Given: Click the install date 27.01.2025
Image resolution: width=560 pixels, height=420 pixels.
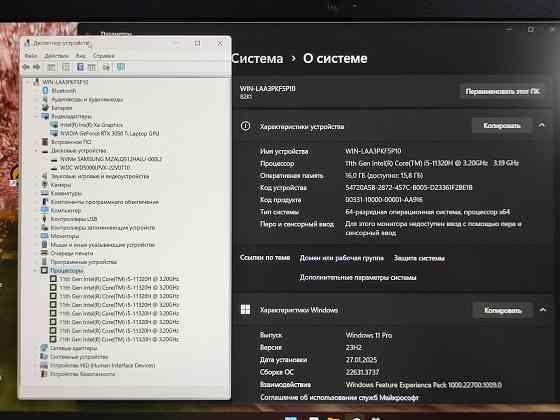Looking at the screenshot, I should (x=361, y=360).
